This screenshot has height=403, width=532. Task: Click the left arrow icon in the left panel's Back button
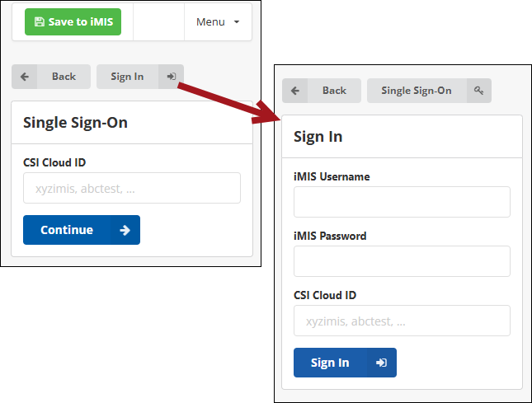pos(25,77)
